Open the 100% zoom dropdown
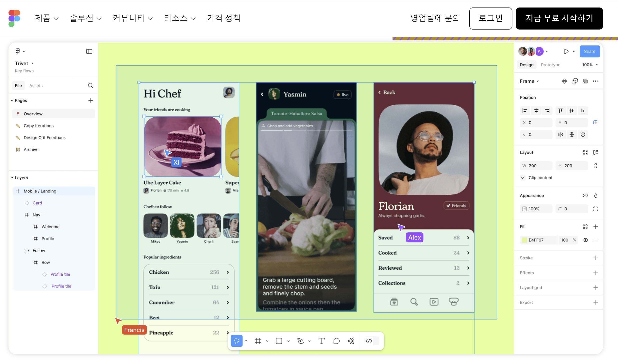The height and width of the screenshot is (364, 618). [x=590, y=65]
